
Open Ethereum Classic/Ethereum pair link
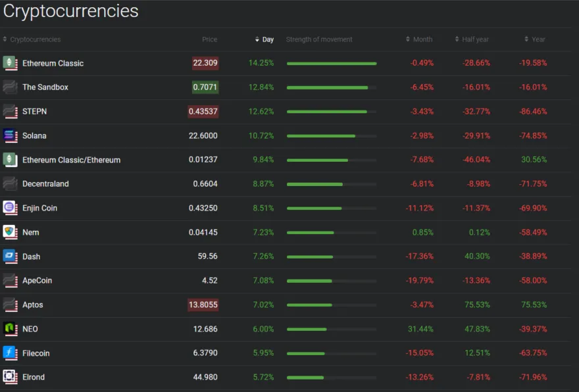click(71, 160)
